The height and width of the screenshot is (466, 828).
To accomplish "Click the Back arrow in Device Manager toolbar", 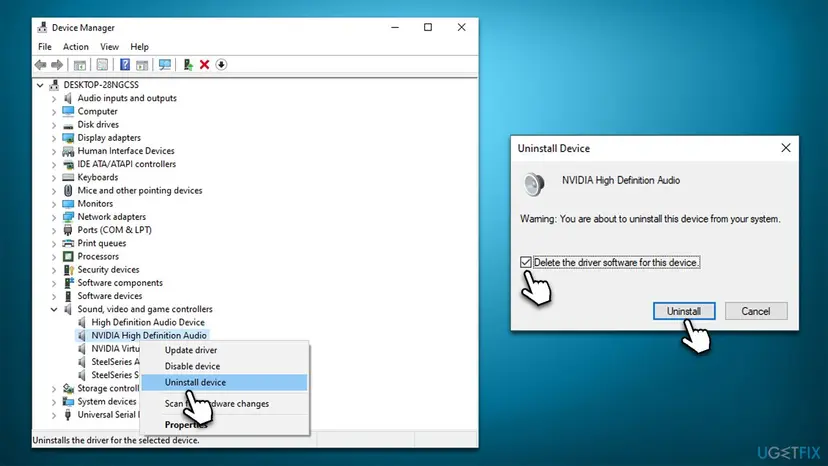I will [x=41, y=64].
